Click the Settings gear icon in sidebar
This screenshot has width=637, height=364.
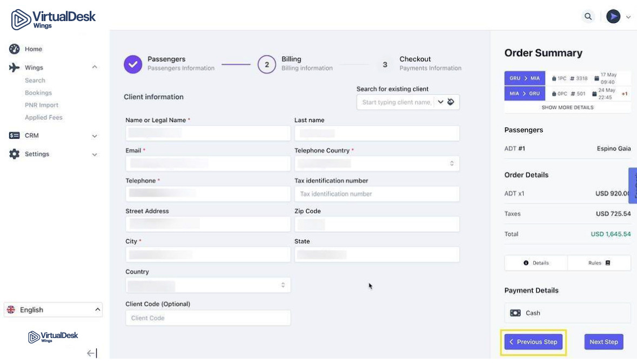[x=15, y=154]
